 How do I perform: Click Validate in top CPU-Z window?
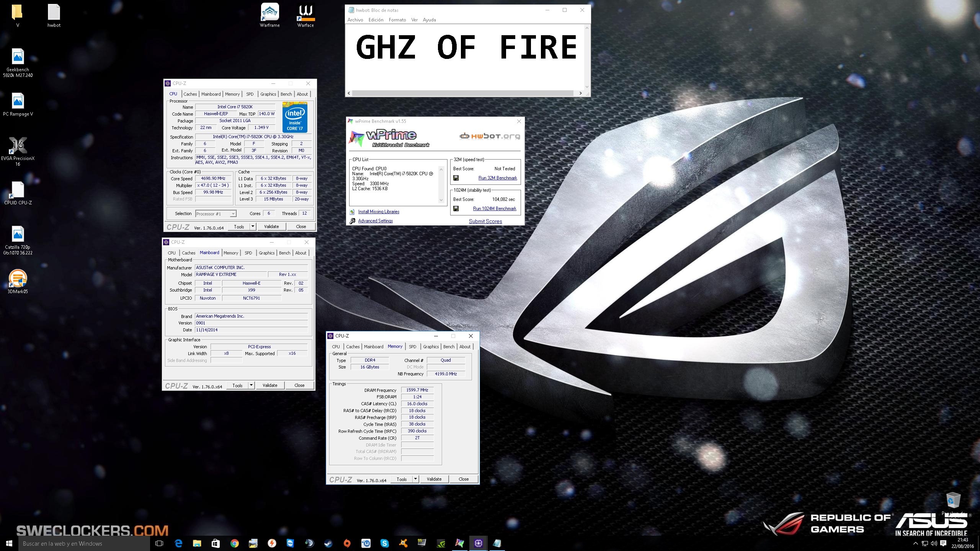[x=271, y=227]
